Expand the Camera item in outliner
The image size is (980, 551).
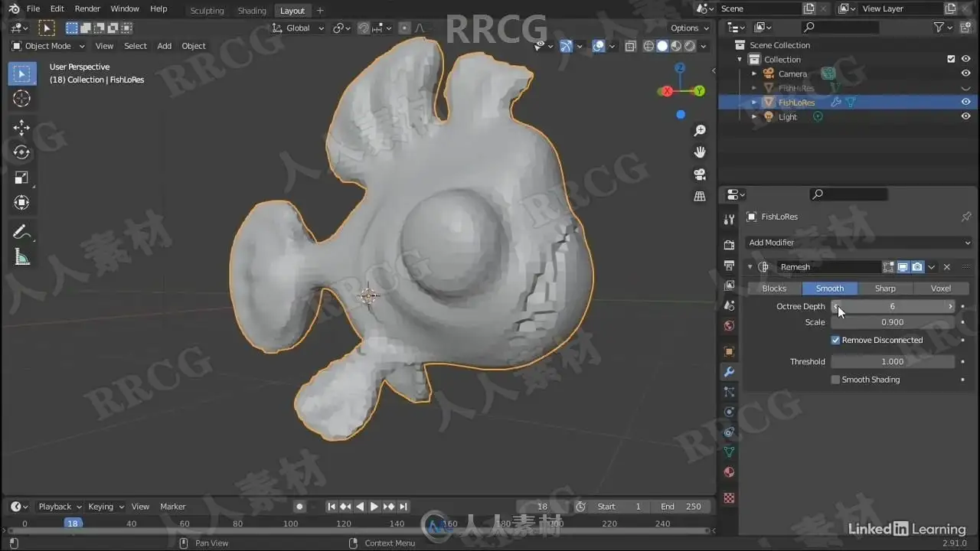click(754, 73)
